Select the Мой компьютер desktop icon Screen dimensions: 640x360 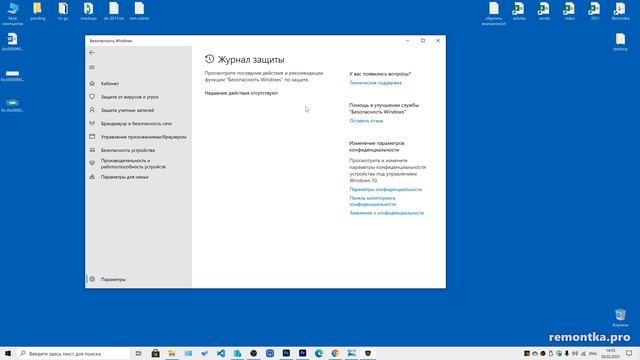pos(13,13)
